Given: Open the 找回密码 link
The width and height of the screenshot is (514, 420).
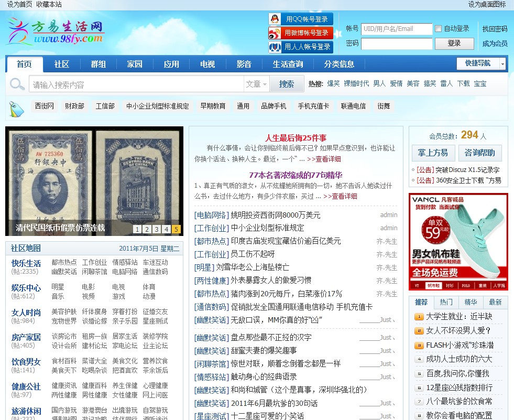Looking at the screenshot, I should 495,29.
